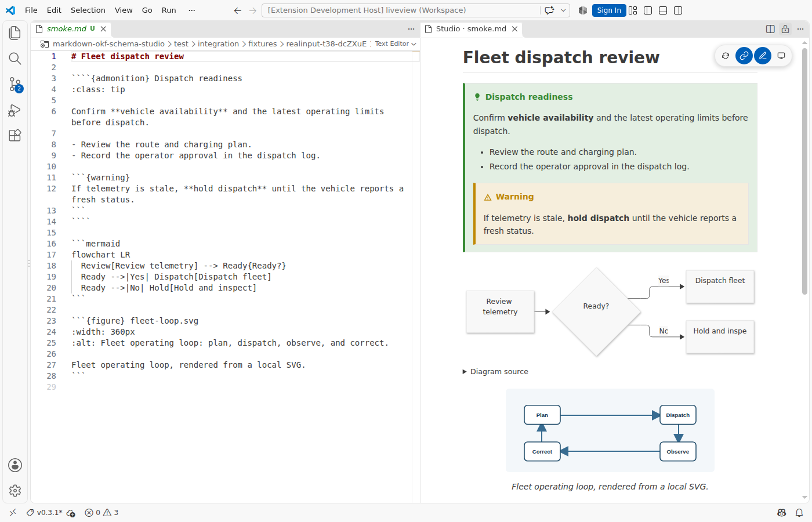This screenshot has width=812, height=522.
Task: Click the extension icon left of Sign In
Action: (582, 10)
